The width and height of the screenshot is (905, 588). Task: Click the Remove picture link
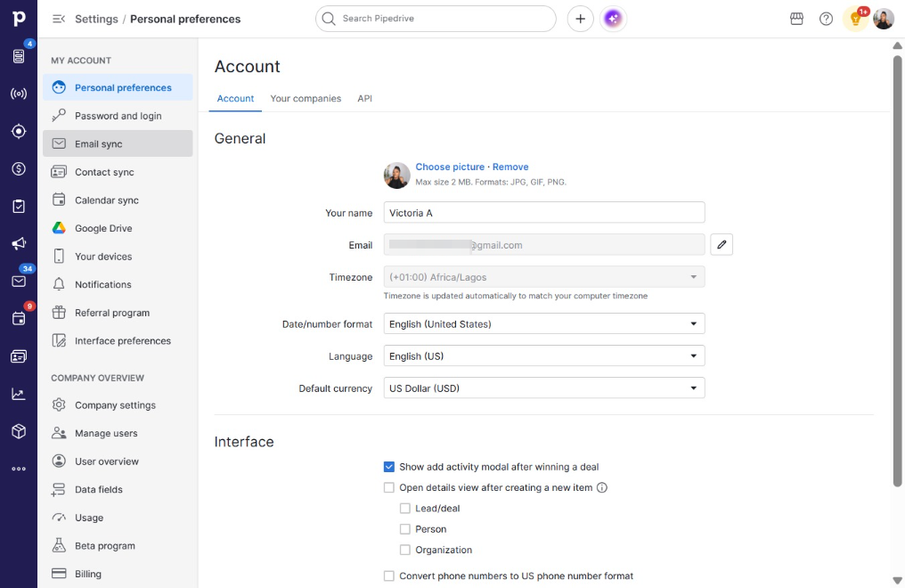510,167
